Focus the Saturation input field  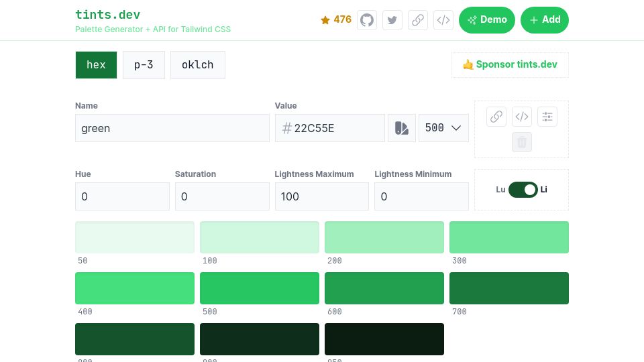pyautogui.click(x=222, y=196)
